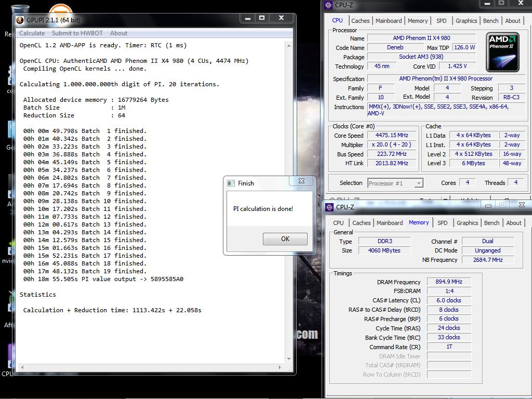Click the Bus Speed value 223.72 MHz
Viewport: 532px width, 399px height.
(392, 154)
